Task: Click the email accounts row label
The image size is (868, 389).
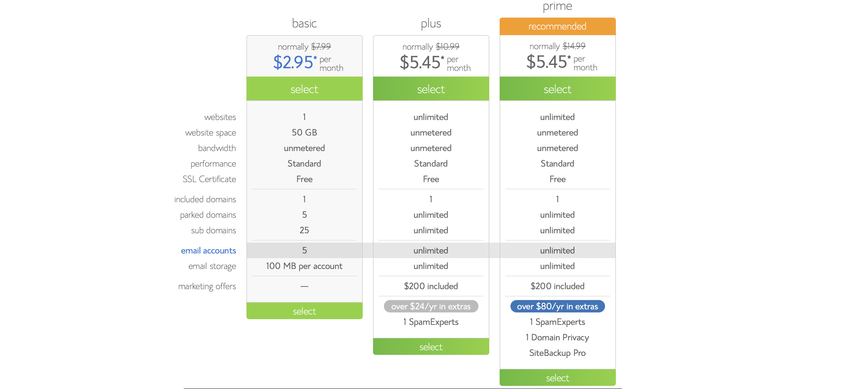Action: pos(208,250)
